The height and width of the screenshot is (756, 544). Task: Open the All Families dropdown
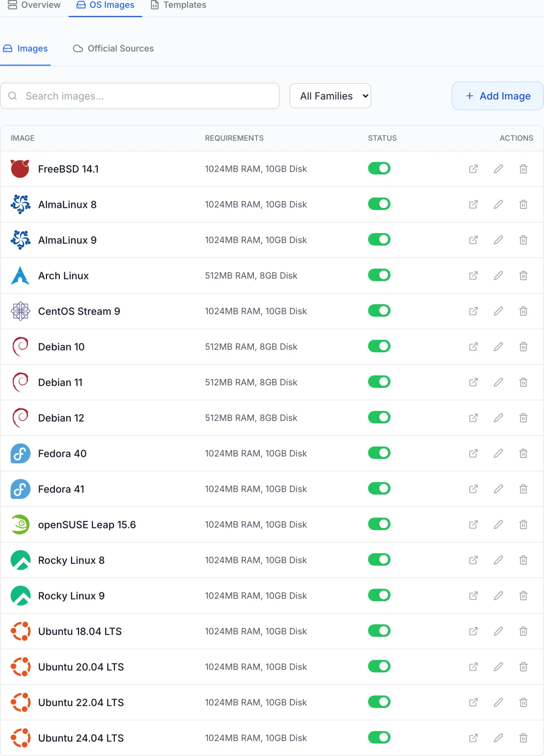pyautogui.click(x=330, y=96)
